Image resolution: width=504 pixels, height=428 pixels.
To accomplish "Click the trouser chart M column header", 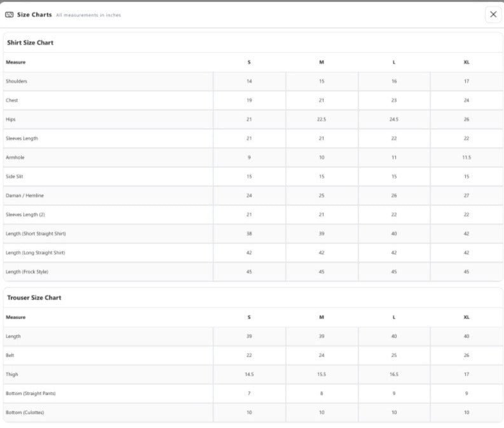I will coord(322,318).
